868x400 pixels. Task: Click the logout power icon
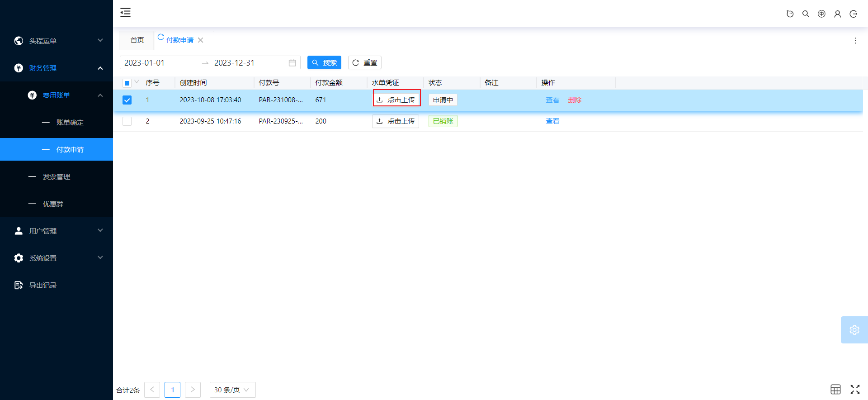coord(853,14)
